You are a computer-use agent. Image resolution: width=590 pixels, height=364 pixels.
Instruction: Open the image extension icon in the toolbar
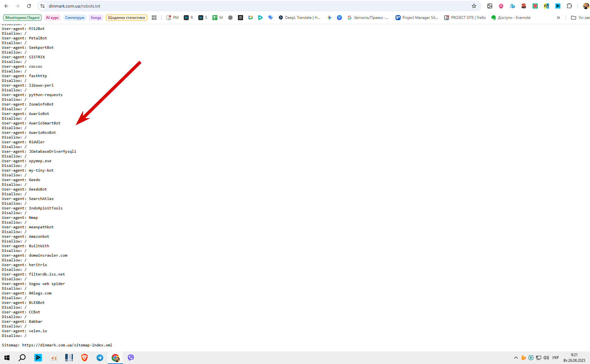pos(490,6)
